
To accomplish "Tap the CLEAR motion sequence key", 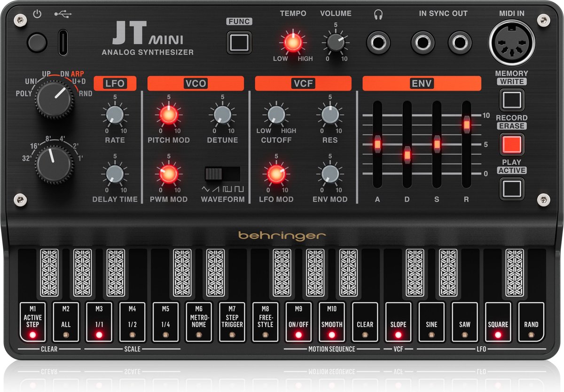I will point(365,322).
